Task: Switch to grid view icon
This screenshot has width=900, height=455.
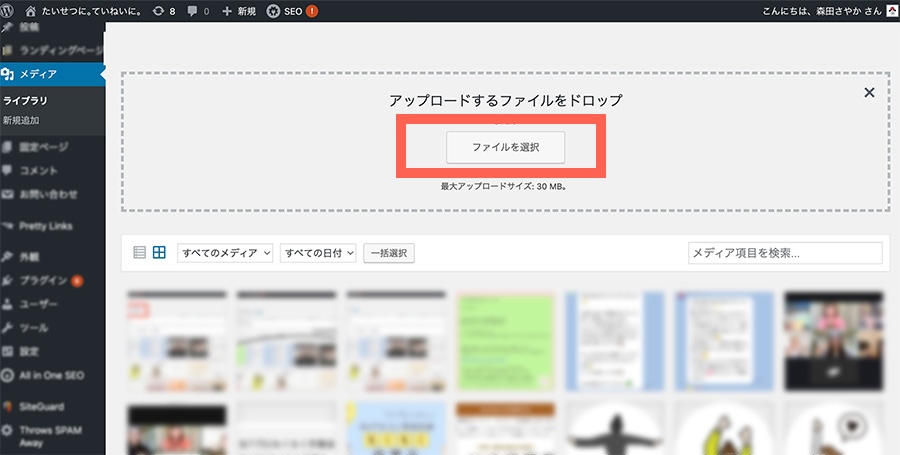Action: [x=159, y=252]
